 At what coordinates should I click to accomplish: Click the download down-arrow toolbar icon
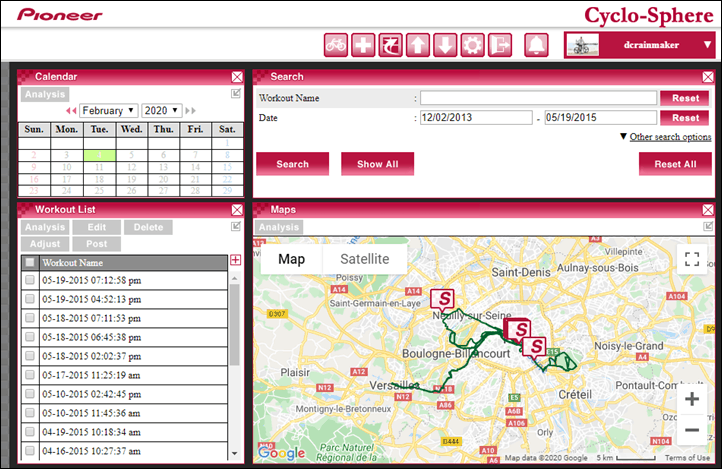point(445,45)
